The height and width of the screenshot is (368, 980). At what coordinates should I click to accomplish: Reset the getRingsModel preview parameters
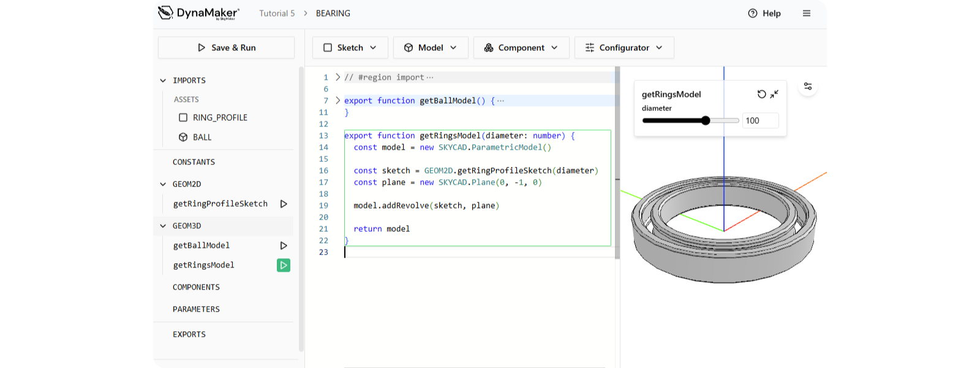(x=761, y=94)
